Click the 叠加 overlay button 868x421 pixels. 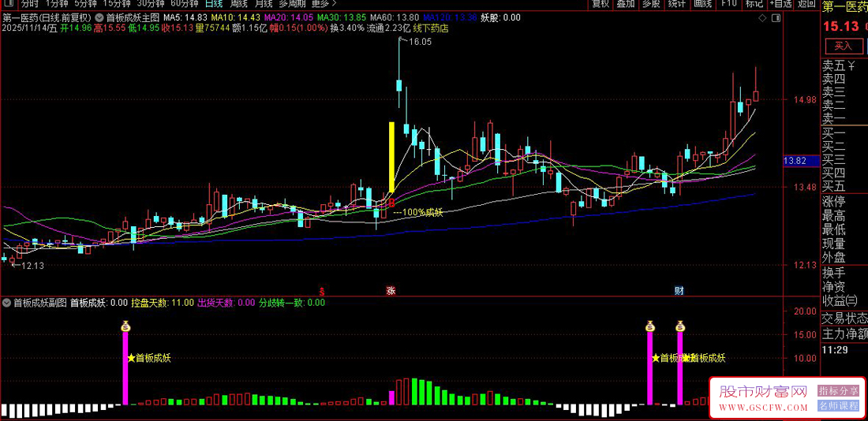point(626,5)
